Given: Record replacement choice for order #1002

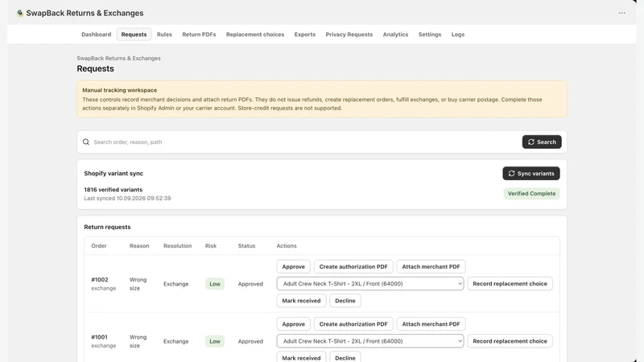Looking at the screenshot, I should [510, 284].
